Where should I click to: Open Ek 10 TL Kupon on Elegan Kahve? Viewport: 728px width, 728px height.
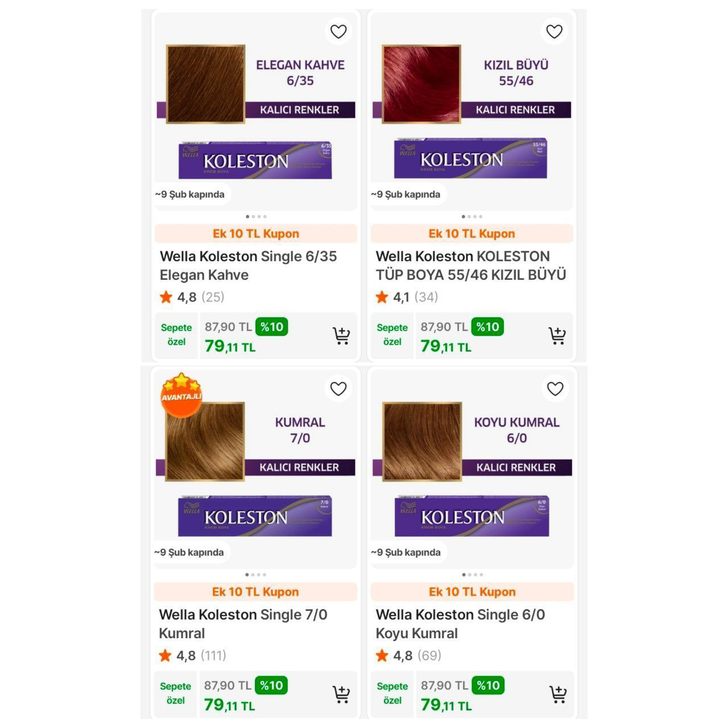coord(256,234)
